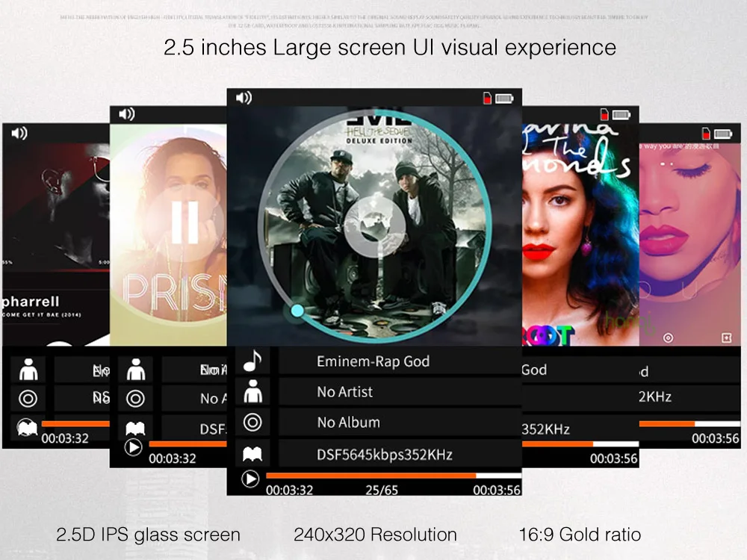Click the small square icon on the pink cover
The image size is (747, 560).
(x=727, y=338)
